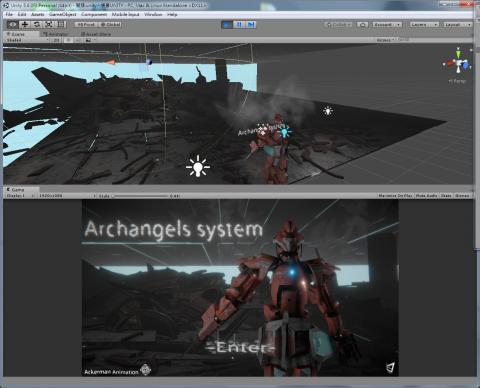Click the Play button
480x388 pixels.
pos(227,25)
